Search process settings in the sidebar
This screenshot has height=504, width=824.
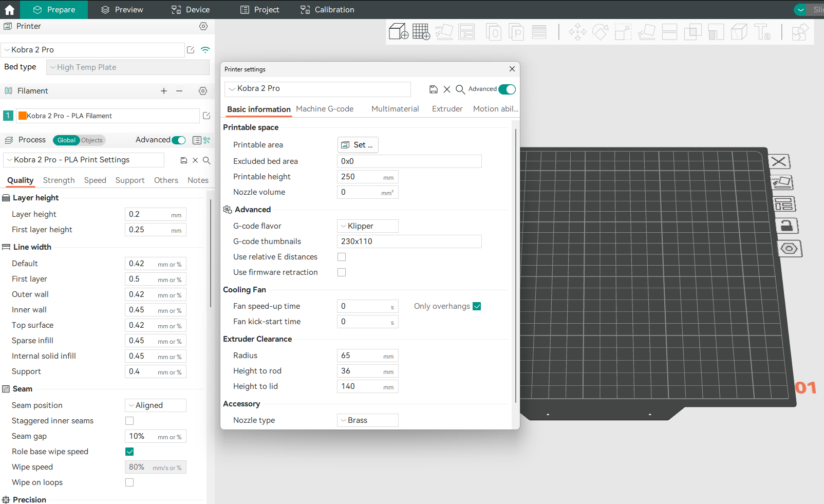tap(207, 160)
